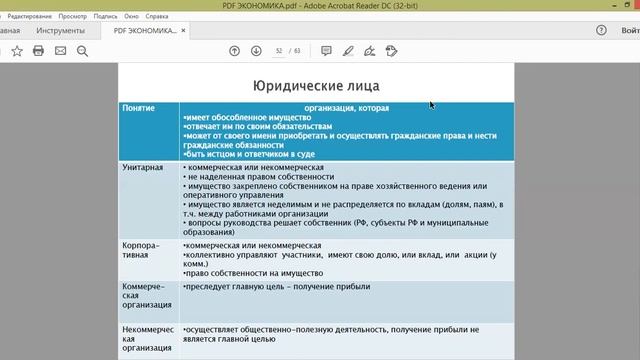Select the highlight text pen tool
The width and height of the screenshot is (640, 360).
tap(348, 51)
